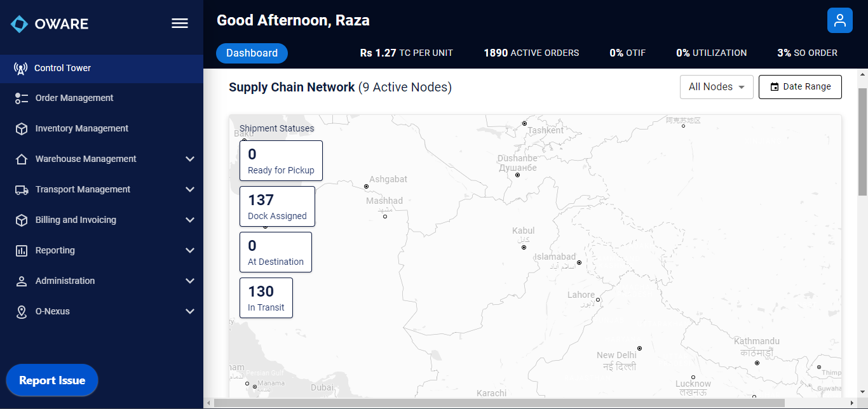Click the Inventory Management box icon
The height and width of the screenshot is (409, 868).
click(x=22, y=129)
